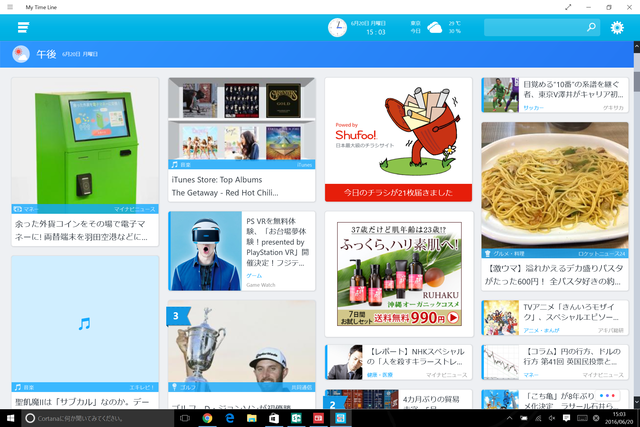Click 今日のチラシが21枚届きました red banner
This screenshot has width=640, height=427.
(398, 193)
